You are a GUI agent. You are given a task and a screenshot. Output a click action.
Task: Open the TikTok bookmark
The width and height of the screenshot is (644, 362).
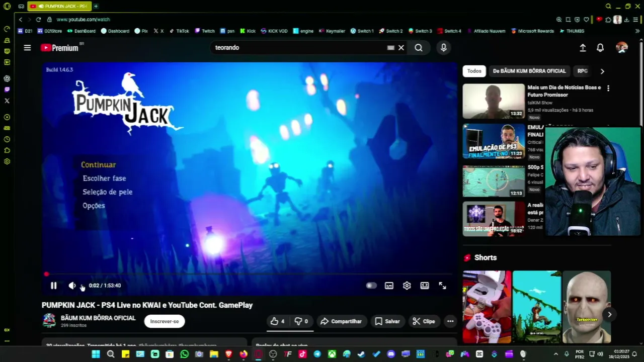click(179, 31)
